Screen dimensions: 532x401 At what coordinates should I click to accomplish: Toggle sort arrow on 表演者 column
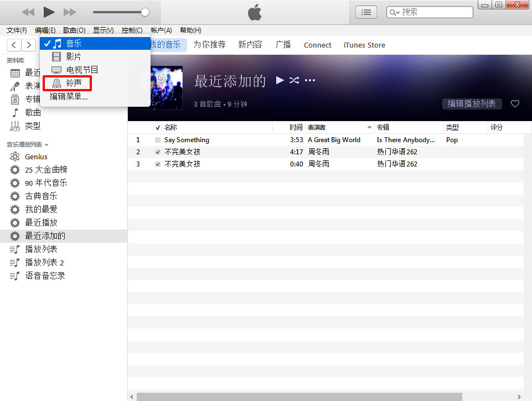(x=369, y=127)
